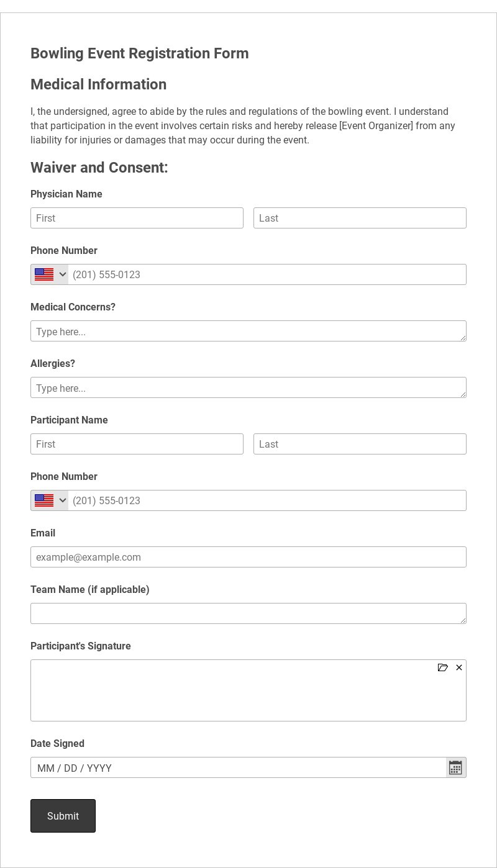Focus the Physician last name field
Viewport: 497px width, 868px height.
pyautogui.click(x=360, y=218)
